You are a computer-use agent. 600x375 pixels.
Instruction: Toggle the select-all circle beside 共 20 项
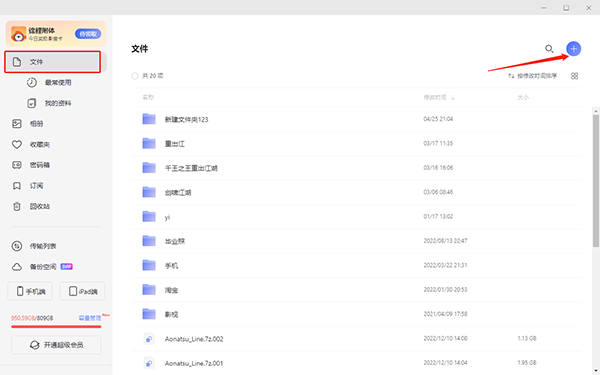click(135, 76)
